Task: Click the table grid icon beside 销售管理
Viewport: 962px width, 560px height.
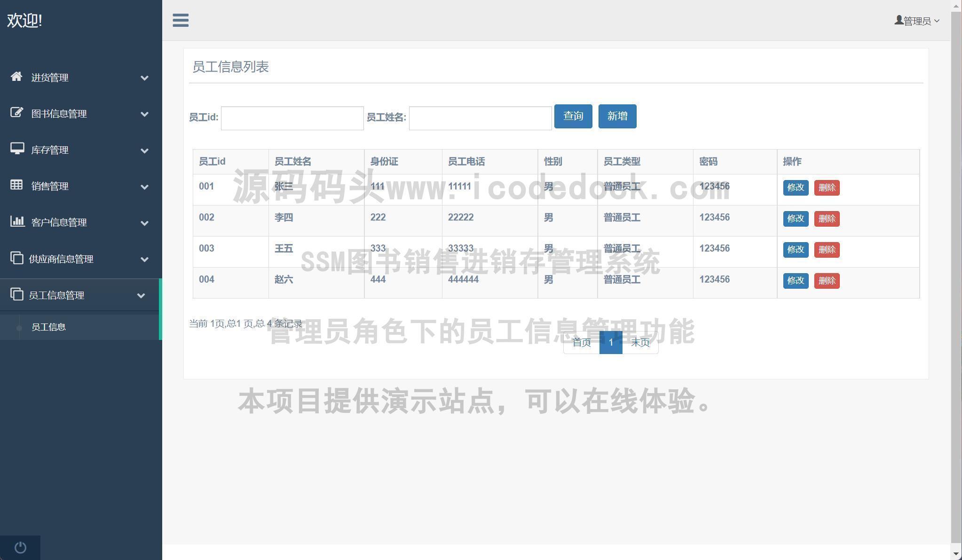Action: click(x=16, y=185)
